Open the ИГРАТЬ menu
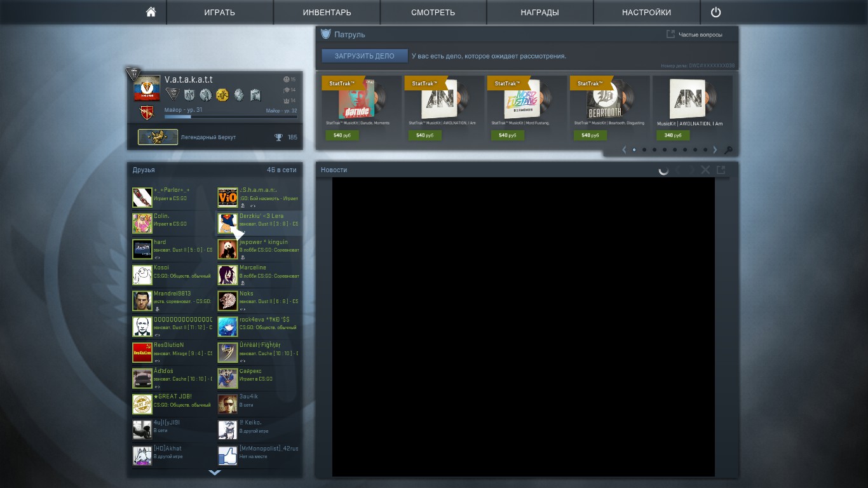This screenshot has width=868, height=488. (220, 12)
